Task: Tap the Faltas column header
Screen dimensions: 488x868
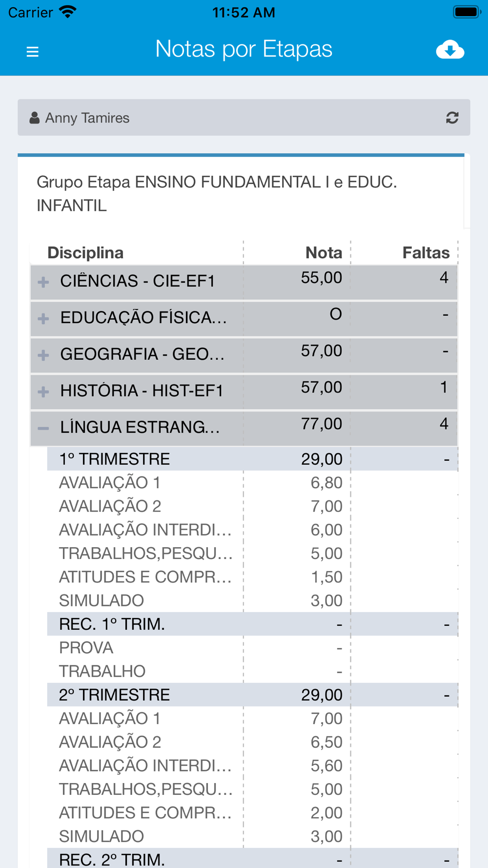Action: tap(426, 252)
